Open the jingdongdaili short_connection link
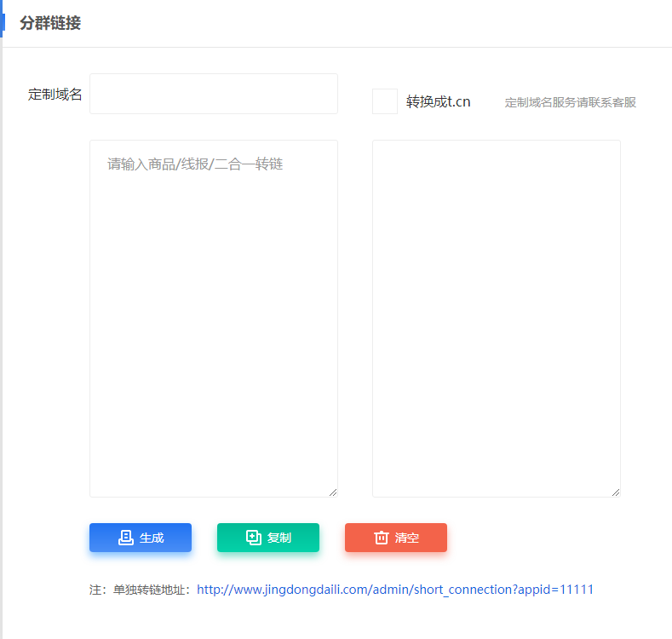Screen dimensions: 672x639 tap(395, 590)
